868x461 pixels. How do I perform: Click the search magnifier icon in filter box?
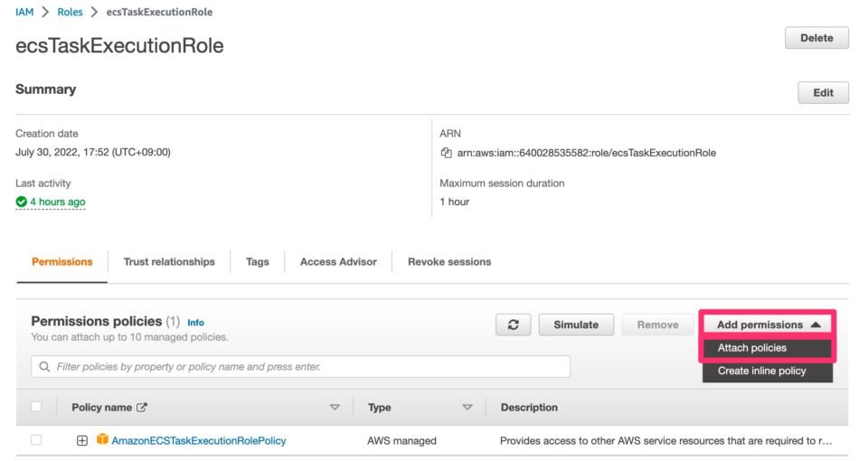pyautogui.click(x=43, y=367)
